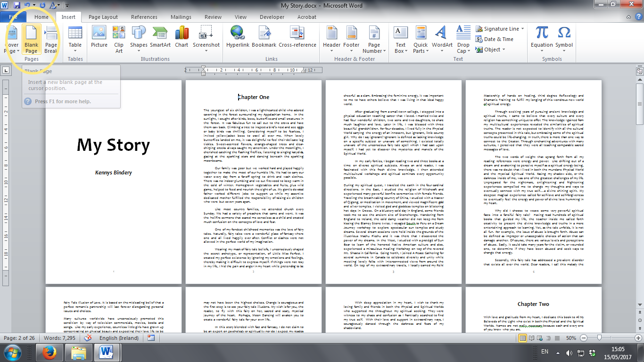Toggle the ruler button above scrollbar
The width and height of the screenshot is (644, 362).
(x=639, y=71)
